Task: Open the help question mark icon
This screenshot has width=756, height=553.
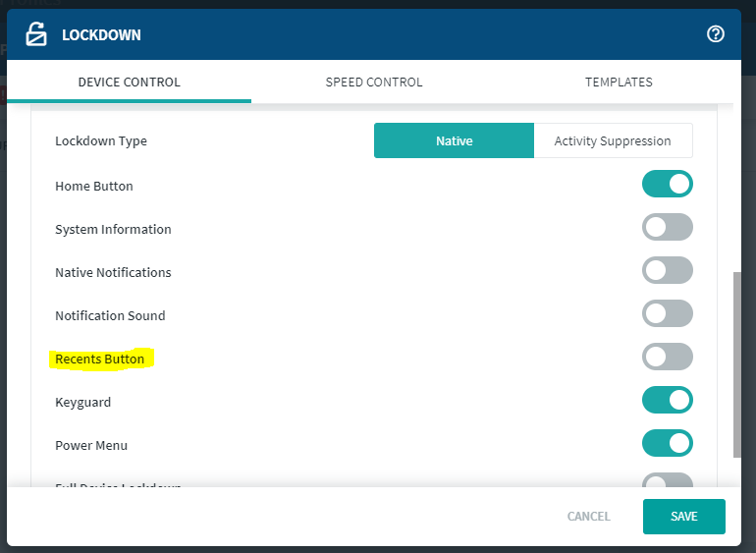Action: [715, 34]
